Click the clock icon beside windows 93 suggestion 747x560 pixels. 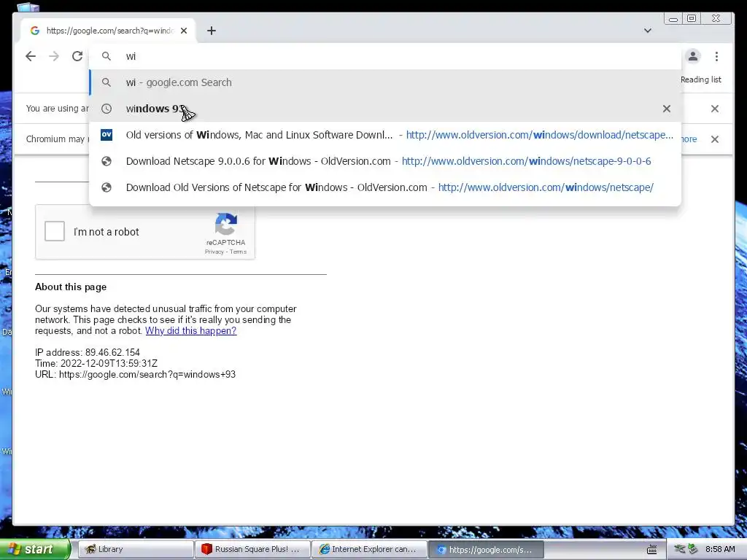pos(107,109)
